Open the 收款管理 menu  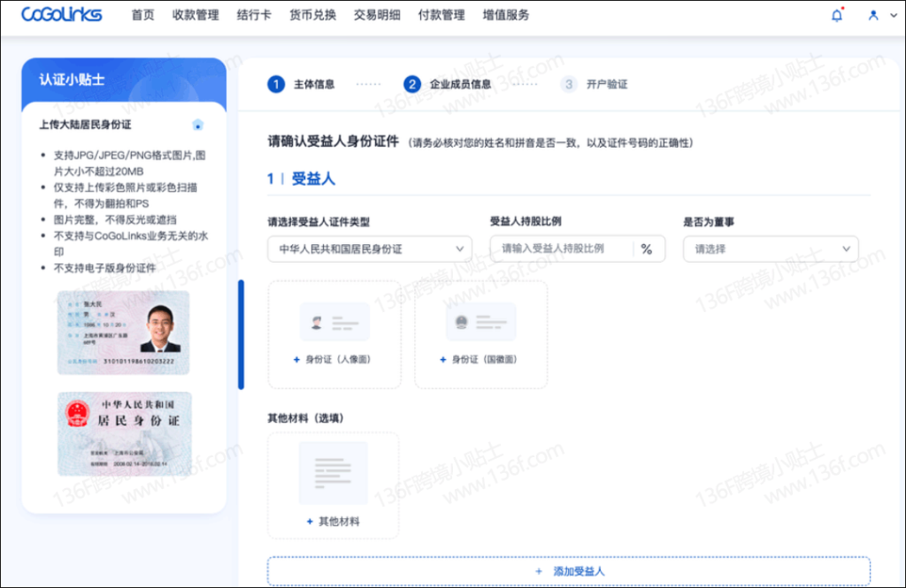coord(196,15)
